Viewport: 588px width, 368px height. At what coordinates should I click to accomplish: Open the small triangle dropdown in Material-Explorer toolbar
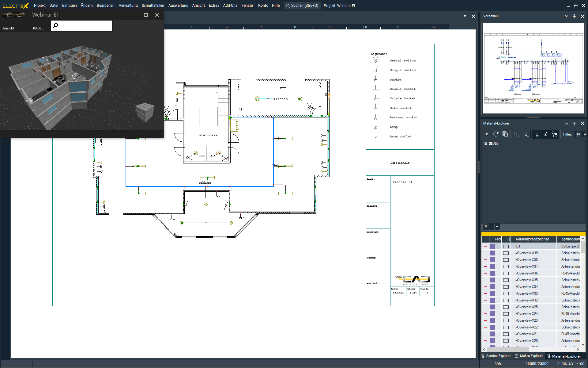point(487,134)
